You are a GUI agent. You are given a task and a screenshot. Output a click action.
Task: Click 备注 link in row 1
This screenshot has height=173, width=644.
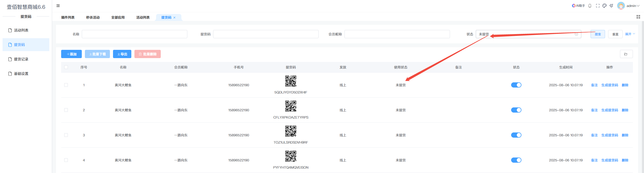(x=594, y=85)
